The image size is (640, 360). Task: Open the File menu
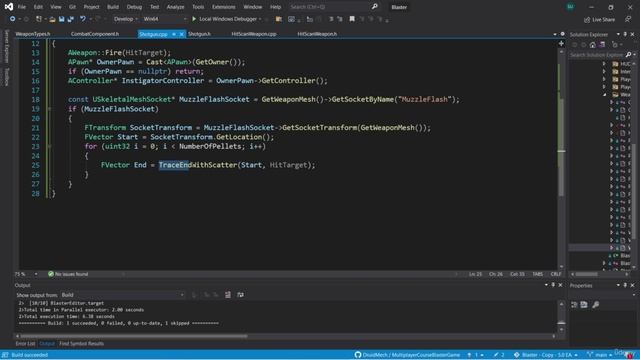(x=22, y=7)
